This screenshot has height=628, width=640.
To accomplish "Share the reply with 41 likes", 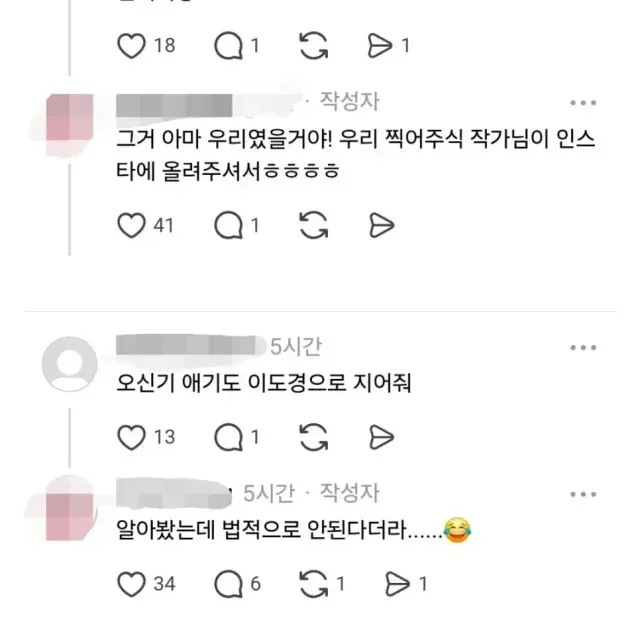I will tap(381, 225).
